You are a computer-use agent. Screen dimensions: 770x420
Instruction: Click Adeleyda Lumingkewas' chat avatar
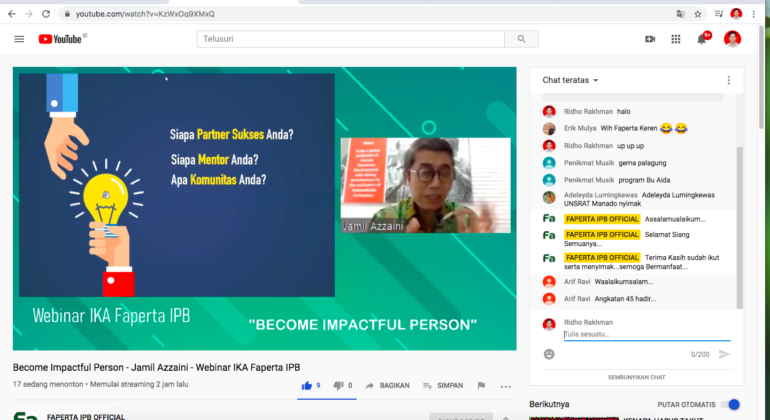(549, 197)
